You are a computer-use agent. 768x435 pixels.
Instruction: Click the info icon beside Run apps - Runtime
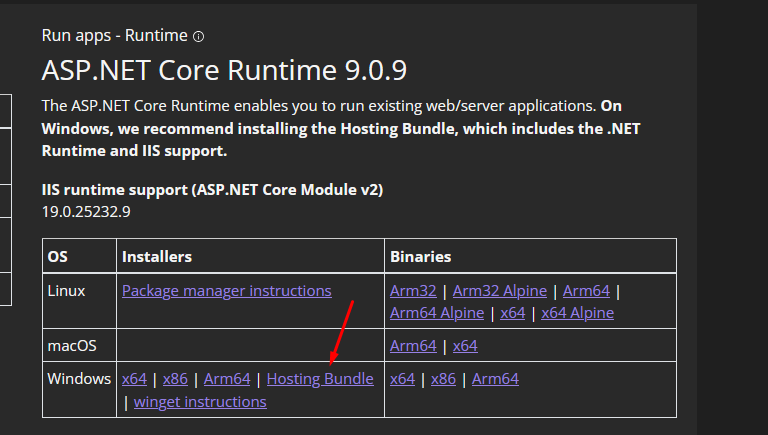(x=198, y=37)
